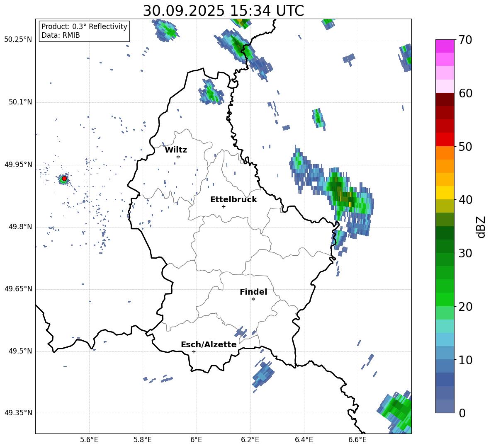Click the colorbar tick value 40
Screen dimensions: 491x448
pyautogui.click(x=465, y=200)
